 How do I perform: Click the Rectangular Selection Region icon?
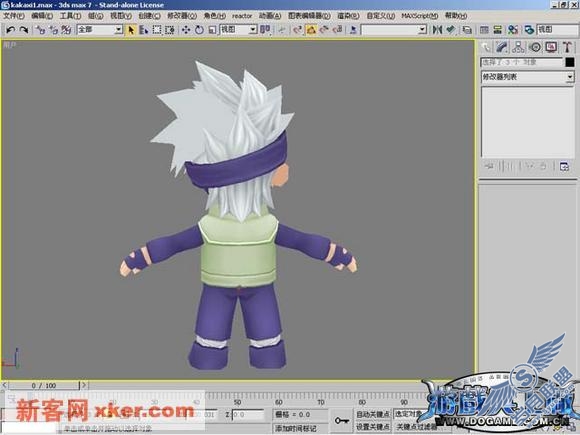(x=157, y=30)
